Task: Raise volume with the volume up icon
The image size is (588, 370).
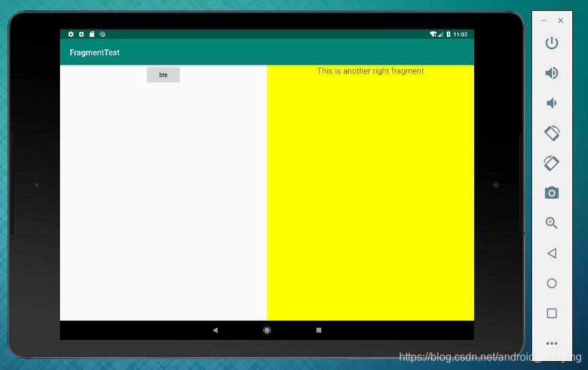Action: tap(552, 73)
